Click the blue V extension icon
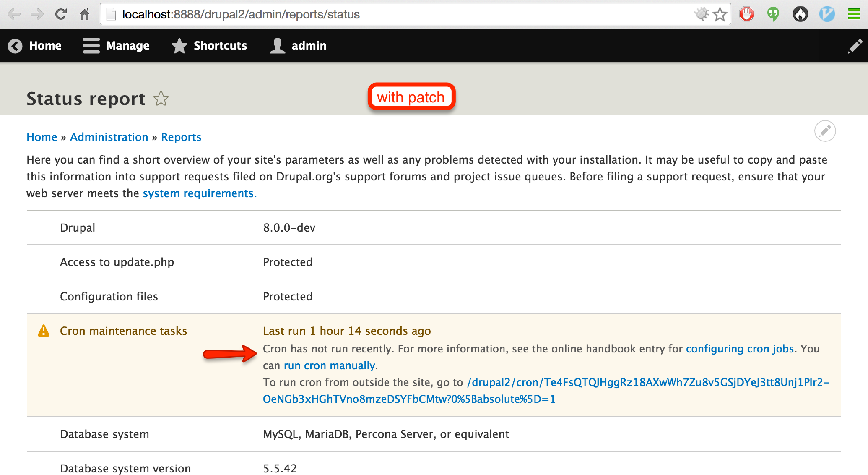868x475 pixels. (x=826, y=14)
